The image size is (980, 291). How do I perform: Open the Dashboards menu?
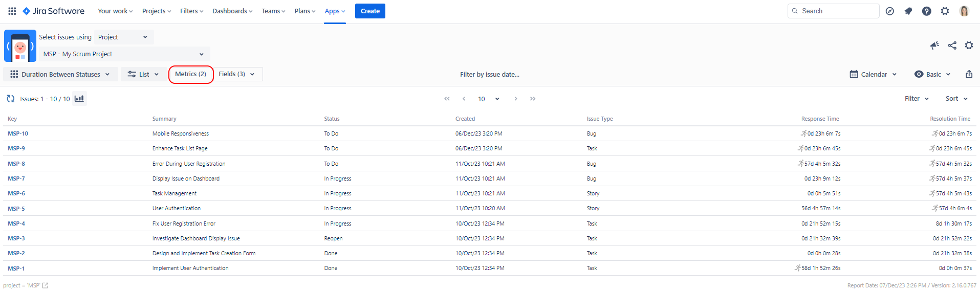pos(232,11)
